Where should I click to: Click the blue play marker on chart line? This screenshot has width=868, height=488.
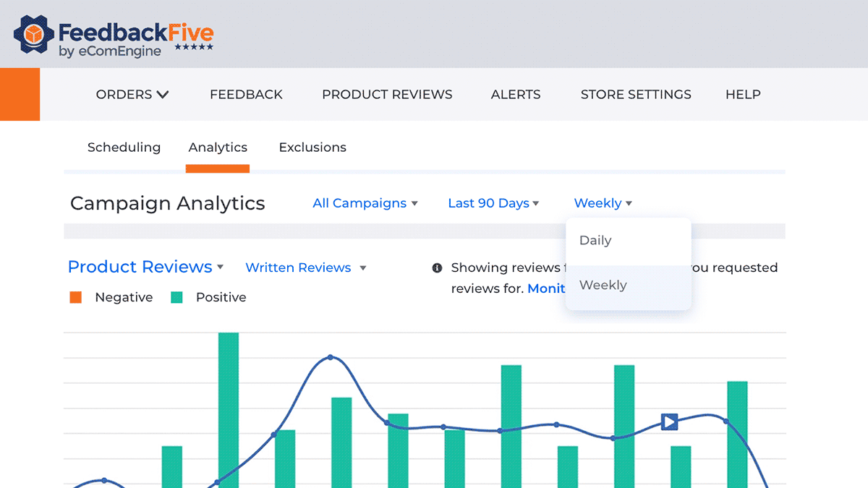[670, 421]
